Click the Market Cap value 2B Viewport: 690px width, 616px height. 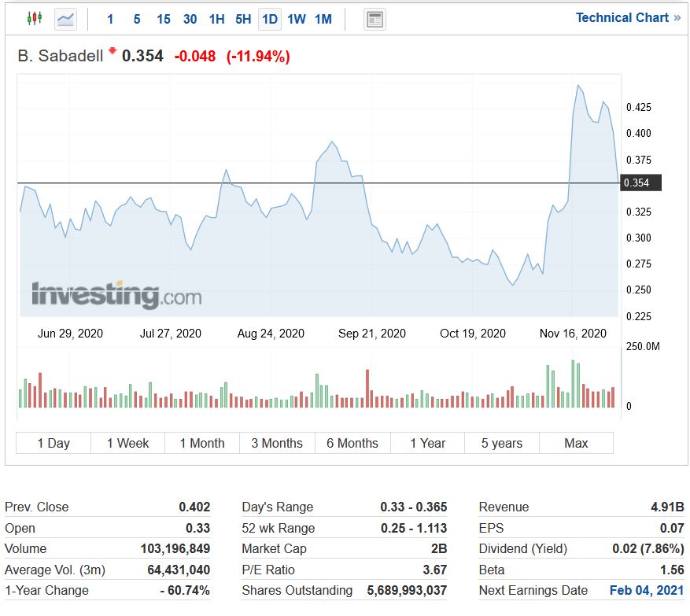(439, 548)
